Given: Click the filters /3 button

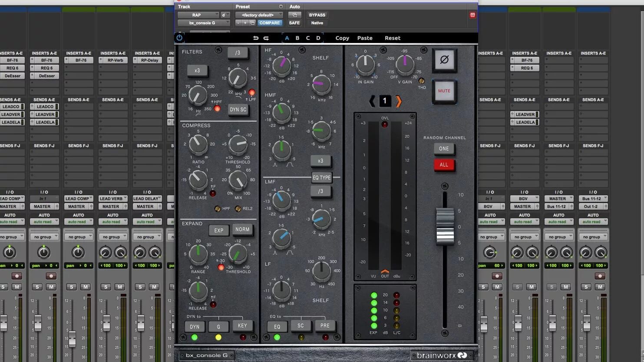Looking at the screenshot, I should point(238,53).
